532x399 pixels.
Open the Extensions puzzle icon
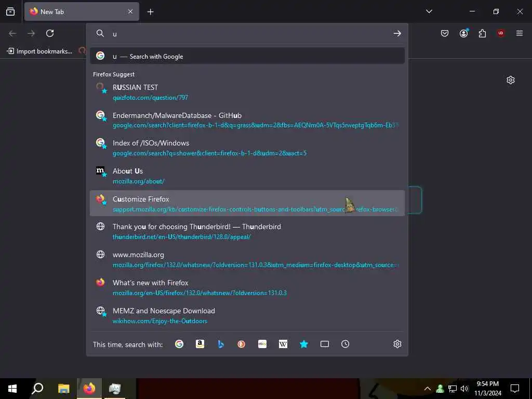coord(482,33)
